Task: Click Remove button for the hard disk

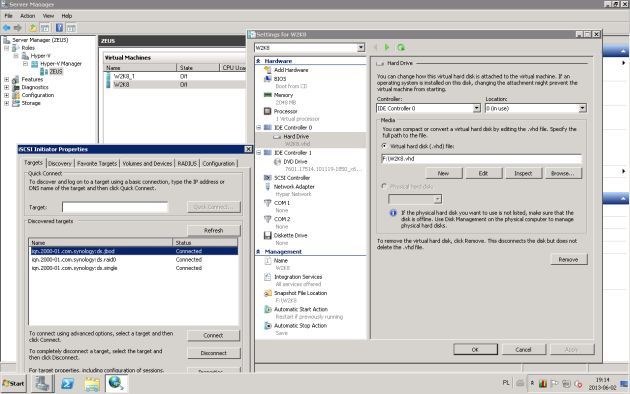Action: coord(569,259)
